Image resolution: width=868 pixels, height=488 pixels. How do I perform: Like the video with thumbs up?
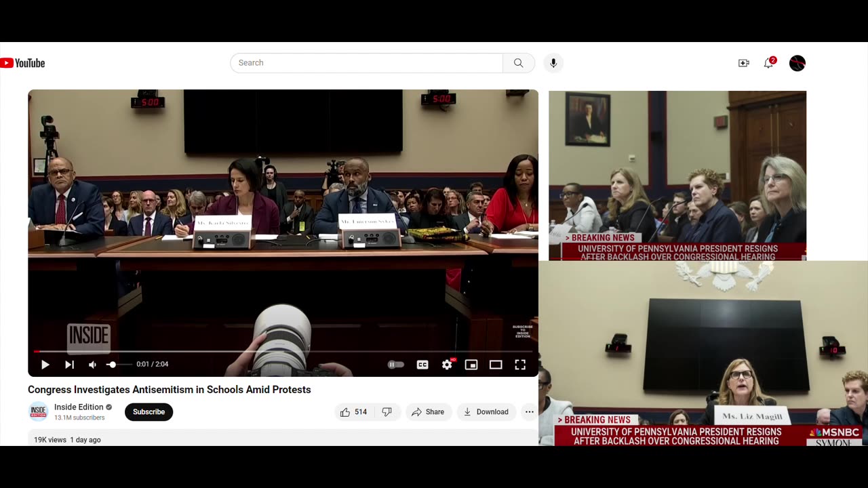[x=353, y=412]
